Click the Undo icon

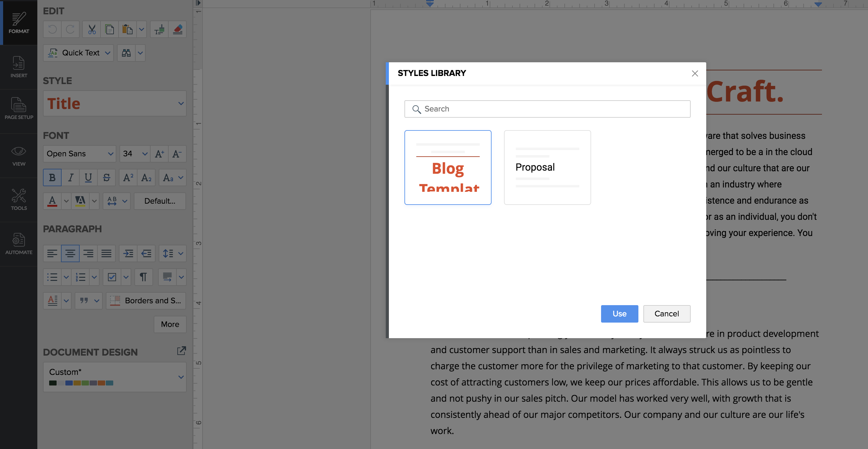tap(52, 29)
